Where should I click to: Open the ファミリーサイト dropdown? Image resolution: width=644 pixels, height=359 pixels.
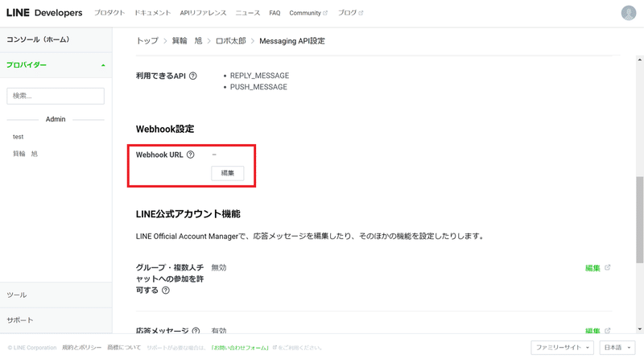coord(562,348)
